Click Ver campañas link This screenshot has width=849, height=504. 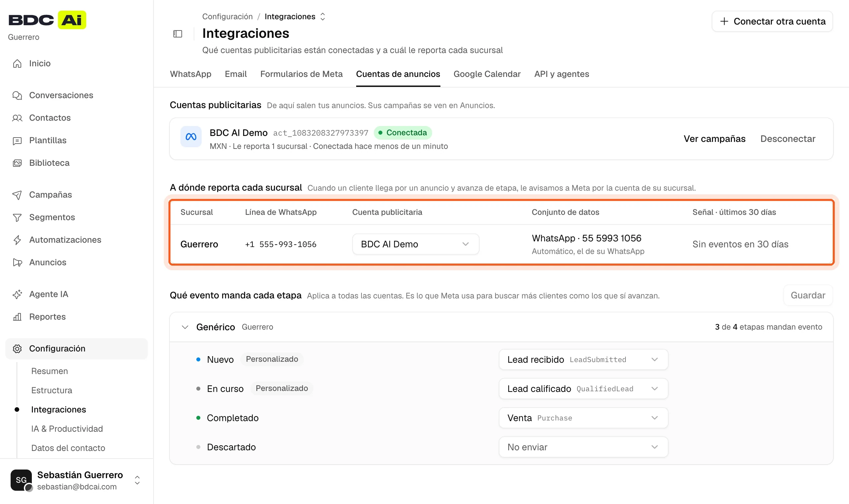(714, 139)
